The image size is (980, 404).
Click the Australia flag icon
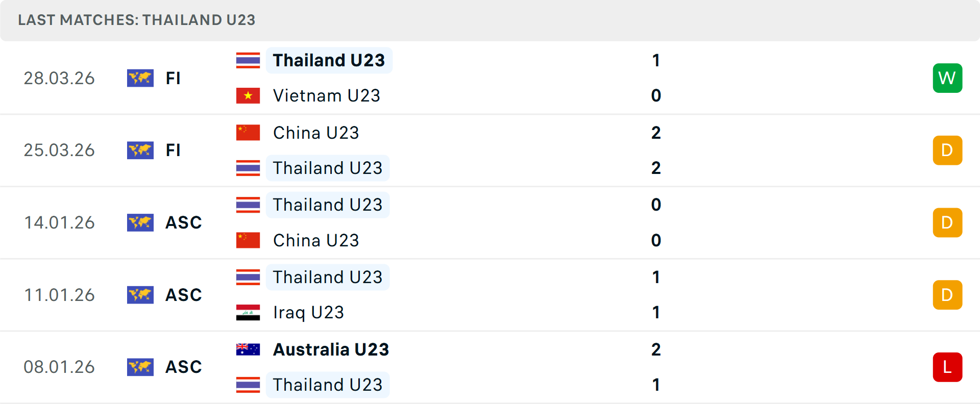click(248, 349)
